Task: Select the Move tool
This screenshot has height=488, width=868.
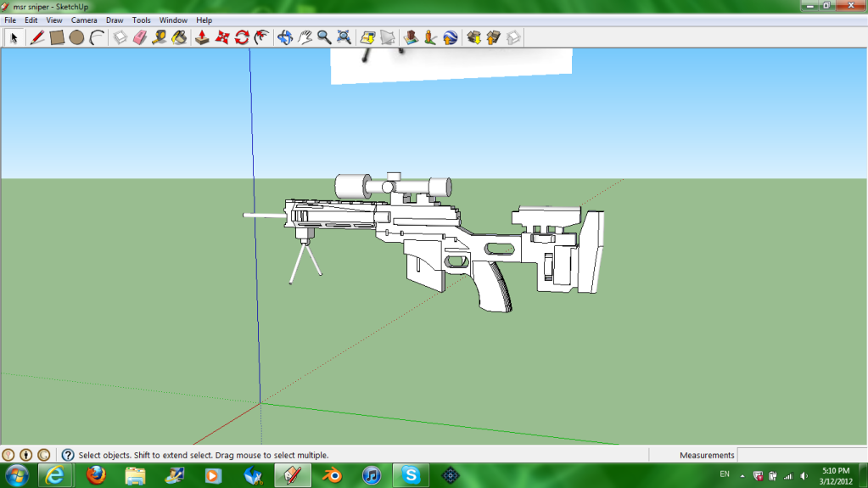Action: tap(222, 37)
